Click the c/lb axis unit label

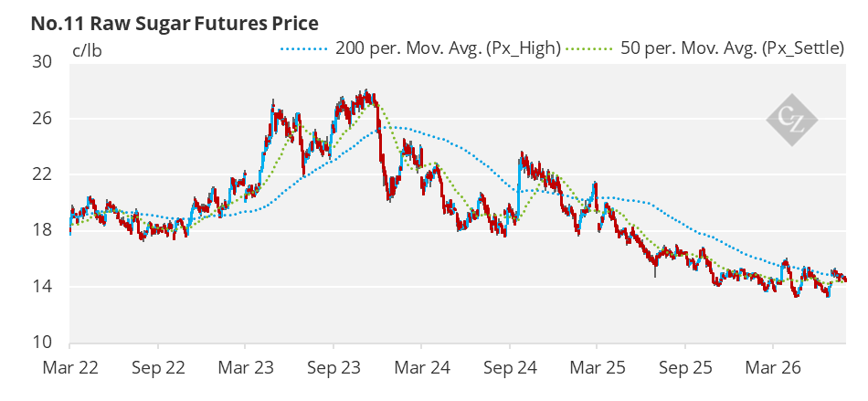click(87, 49)
